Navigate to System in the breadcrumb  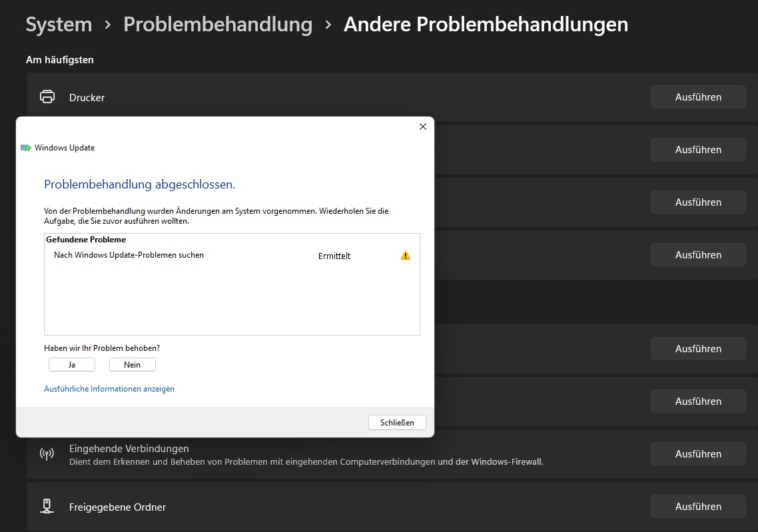click(59, 24)
